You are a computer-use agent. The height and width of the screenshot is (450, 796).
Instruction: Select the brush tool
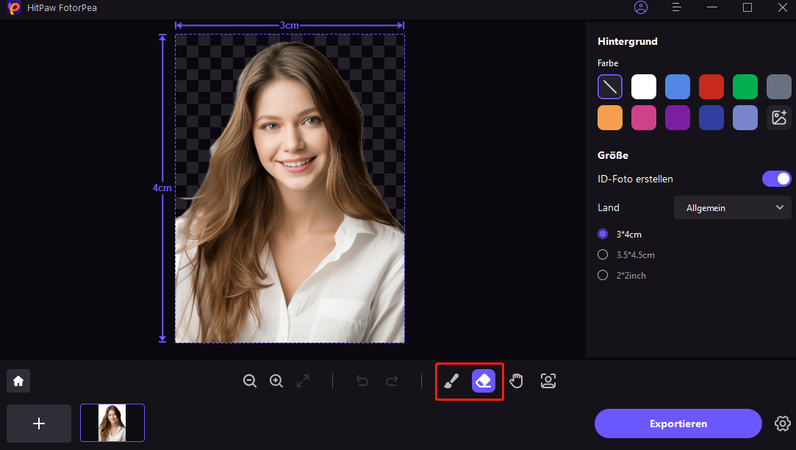tap(451, 381)
